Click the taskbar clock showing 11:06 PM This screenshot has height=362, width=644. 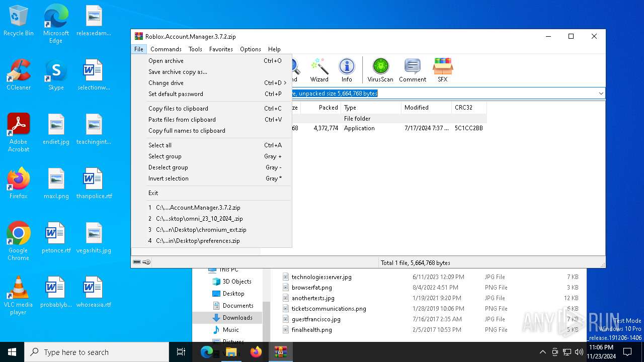click(x=601, y=352)
